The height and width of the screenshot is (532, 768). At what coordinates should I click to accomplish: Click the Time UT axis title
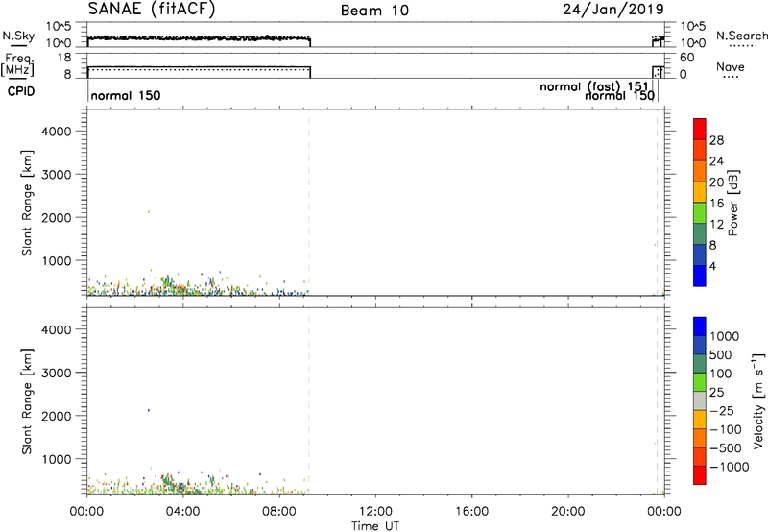(375, 526)
